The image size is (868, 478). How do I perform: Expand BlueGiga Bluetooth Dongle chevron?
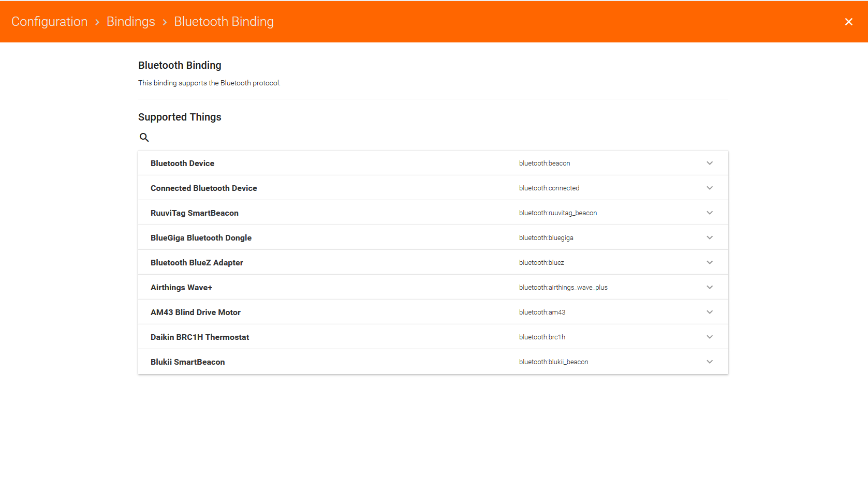[710, 238]
